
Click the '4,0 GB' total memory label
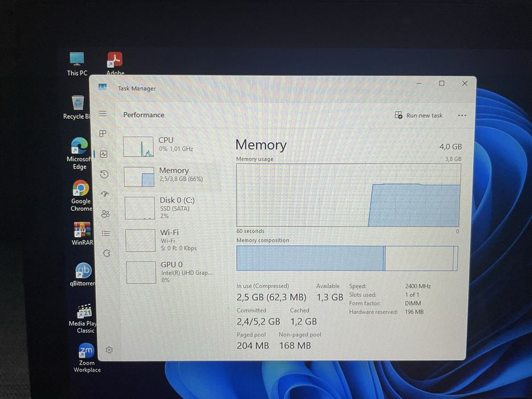450,146
